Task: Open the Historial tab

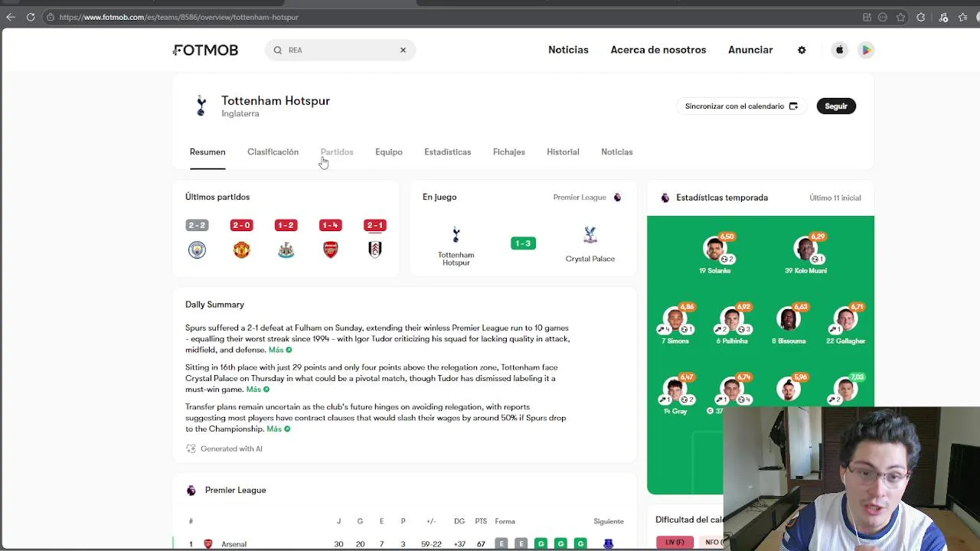Action: click(x=563, y=152)
